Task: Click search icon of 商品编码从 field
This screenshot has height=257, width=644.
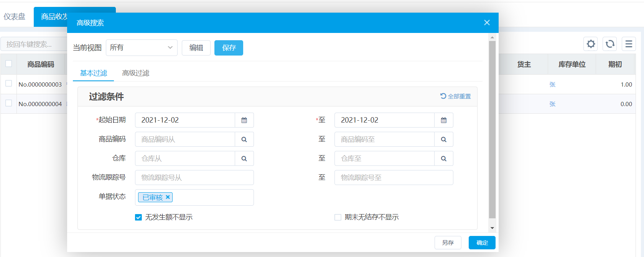Action: (244, 139)
